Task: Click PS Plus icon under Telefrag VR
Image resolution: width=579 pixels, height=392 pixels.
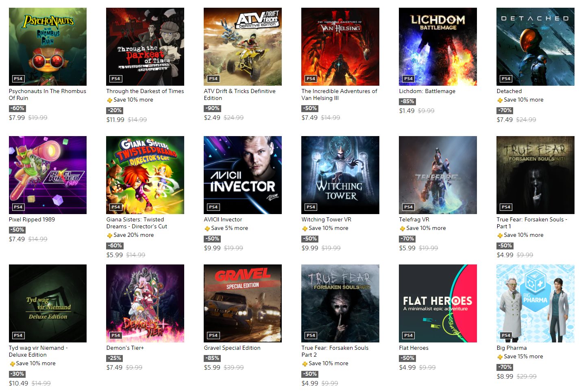Action: tap(402, 228)
